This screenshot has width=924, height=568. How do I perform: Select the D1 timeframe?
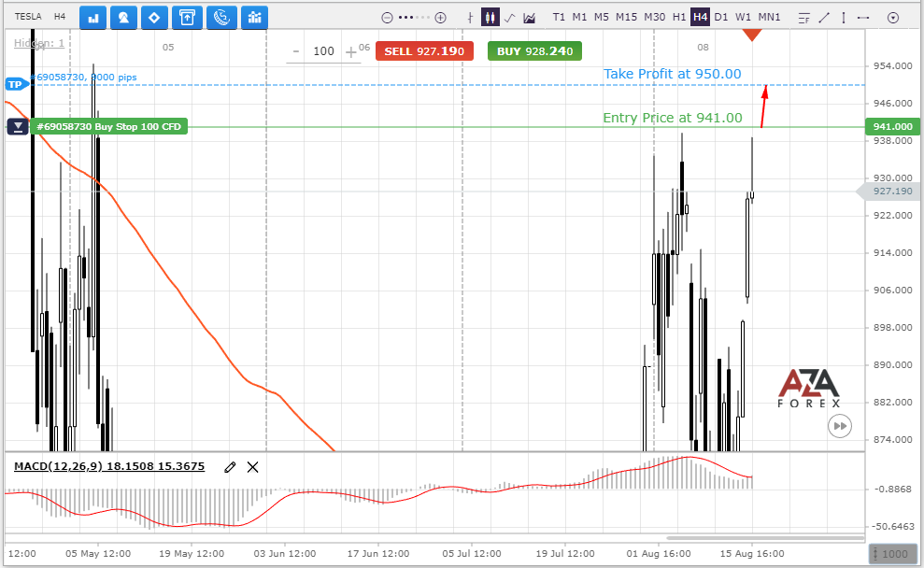click(x=720, y=17)
